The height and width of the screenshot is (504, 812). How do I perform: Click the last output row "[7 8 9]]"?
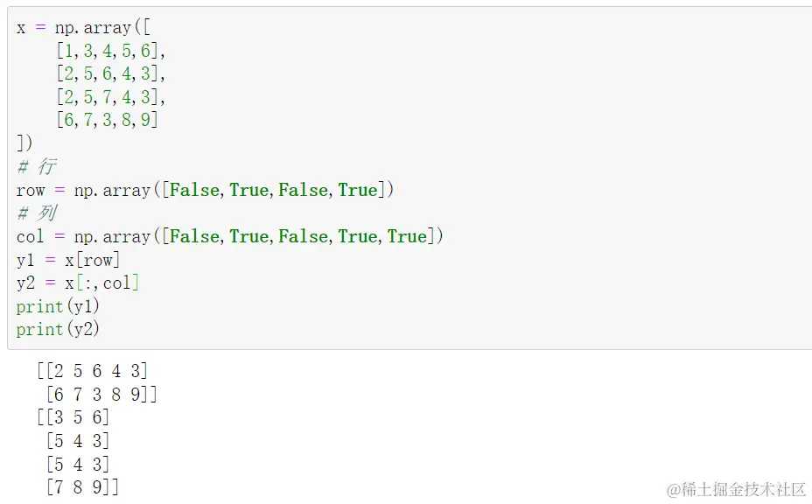83,486
